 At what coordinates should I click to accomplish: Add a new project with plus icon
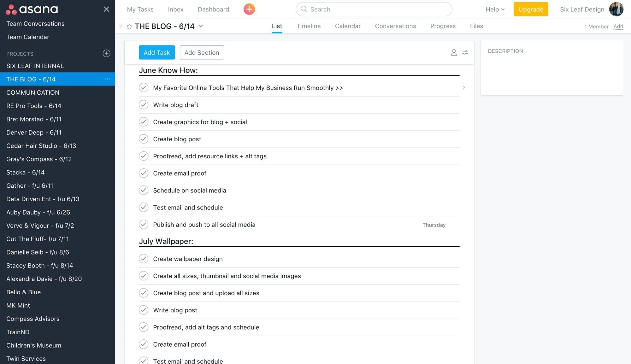(106, 53)
